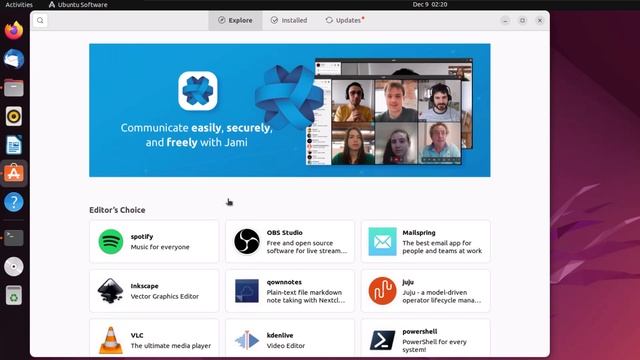Screen dimensions: 640x360
Task: Open the Updates tab
Action: click(344, 20)
